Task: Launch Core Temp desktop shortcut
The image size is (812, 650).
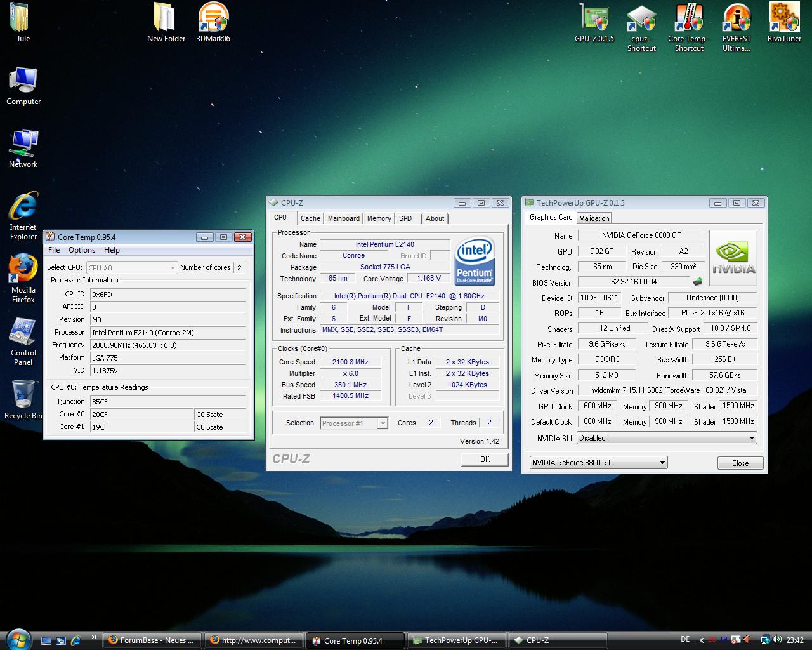Action: click(689, 27)
